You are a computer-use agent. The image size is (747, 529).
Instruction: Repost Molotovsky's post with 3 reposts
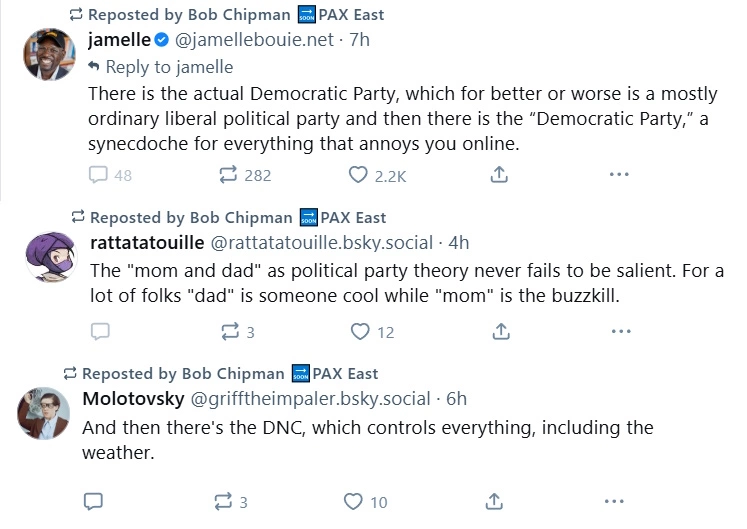pyautogui.click(x=231, y=502)
